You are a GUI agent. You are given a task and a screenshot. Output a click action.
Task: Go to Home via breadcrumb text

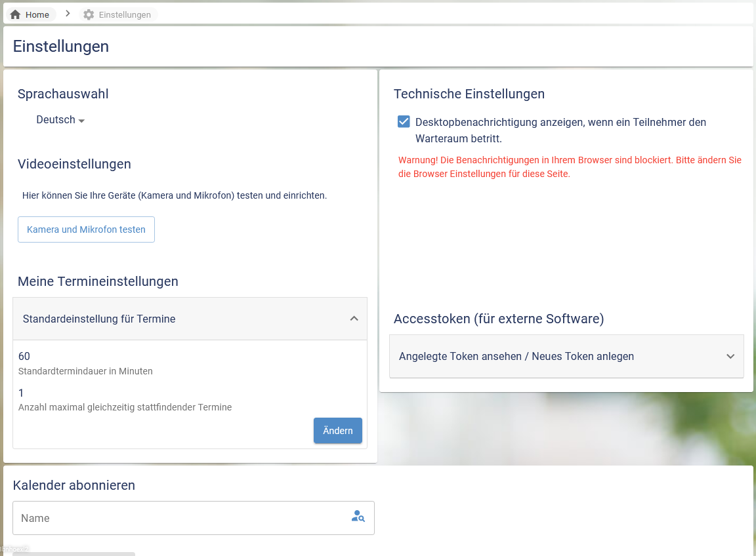coord(37,14)
